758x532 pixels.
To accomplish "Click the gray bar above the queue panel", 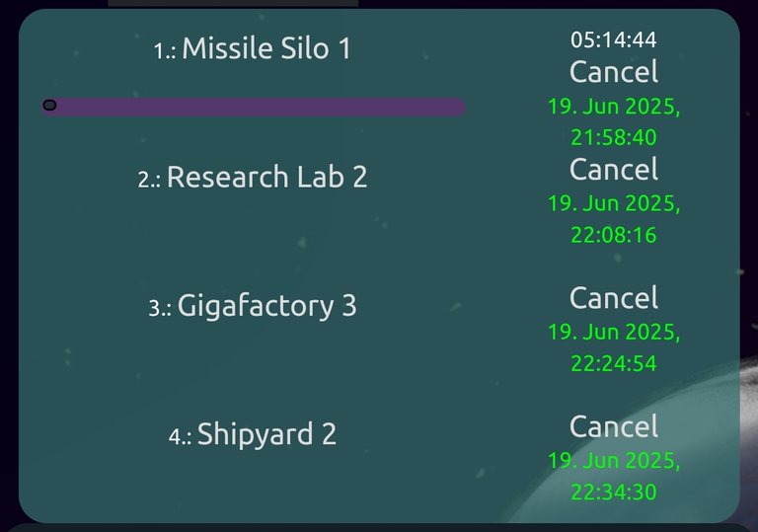I will point(234,3).
